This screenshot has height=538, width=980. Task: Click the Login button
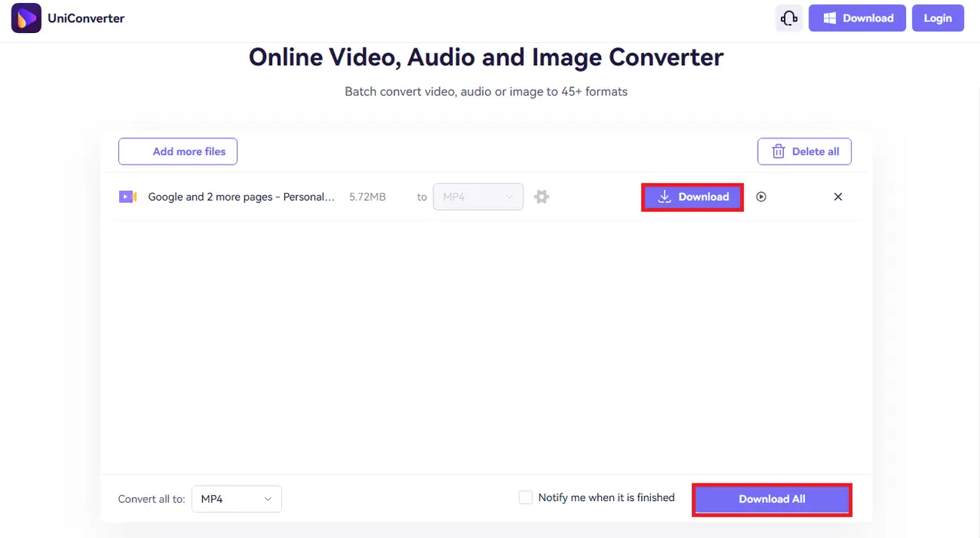pos(938,18)
